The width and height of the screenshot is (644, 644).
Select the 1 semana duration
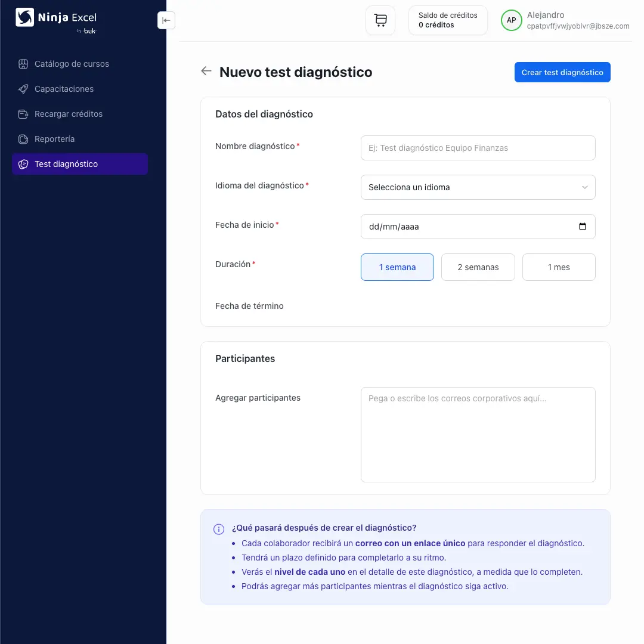pos(397,267)
